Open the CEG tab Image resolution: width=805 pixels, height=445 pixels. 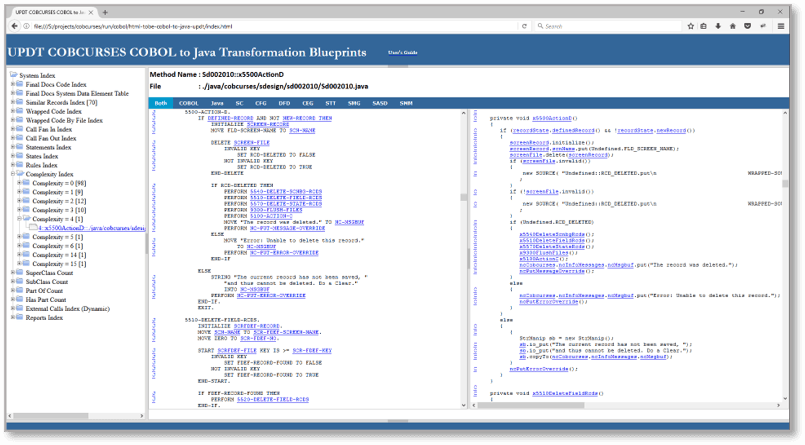point(308,103)
